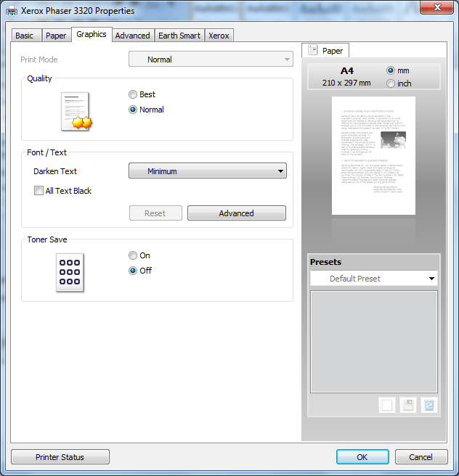Select Best quality radio button
The width and height of the screenshot is (459, 476).
pos(133,94)
